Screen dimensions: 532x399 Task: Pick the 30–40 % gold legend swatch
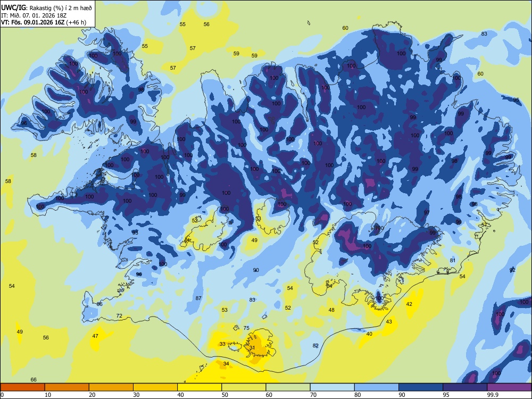pos(155,387)
